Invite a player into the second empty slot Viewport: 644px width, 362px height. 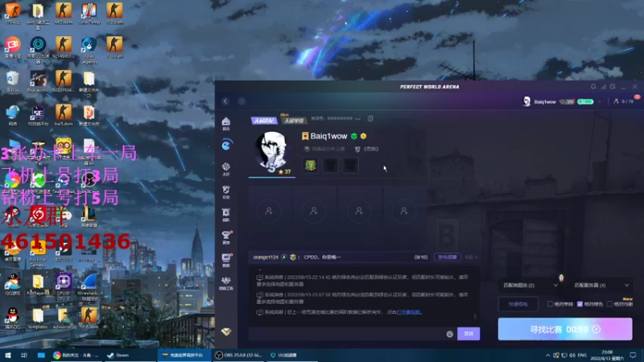click(314, 212)
